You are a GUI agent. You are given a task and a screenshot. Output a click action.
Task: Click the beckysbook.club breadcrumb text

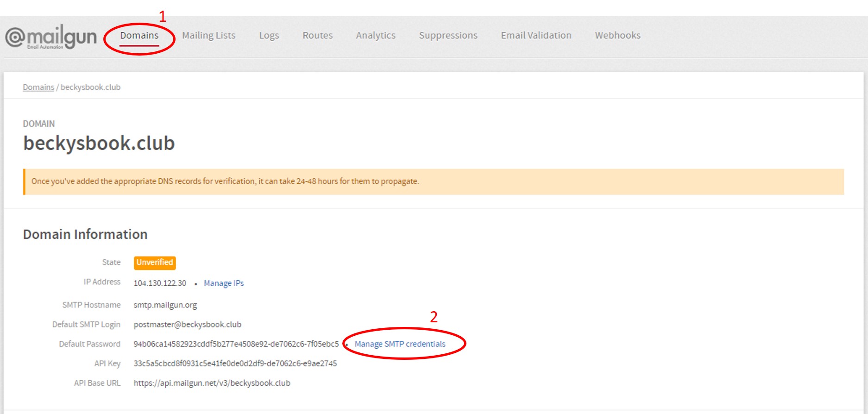point(91,87)
